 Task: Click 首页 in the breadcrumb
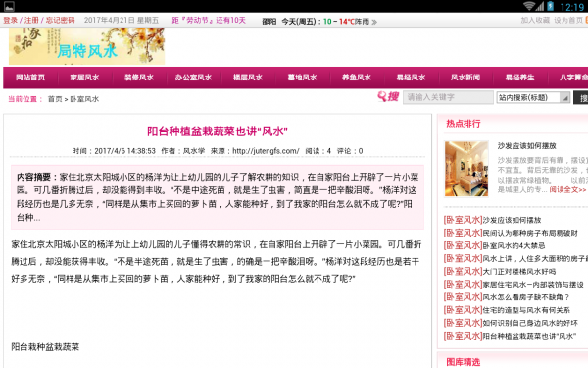pyautogui.click(x=55, y=99)
